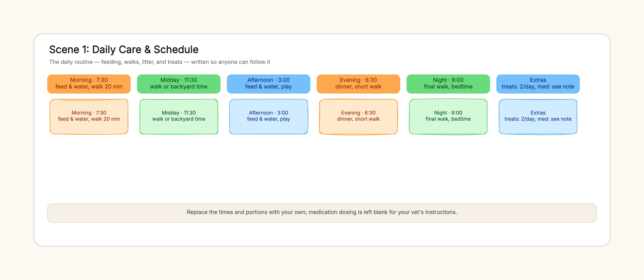Click 'treats: 2/day, med: see note' in sketch card
Image resolution: width=644 pixels, height=280 pixels.
538,119
